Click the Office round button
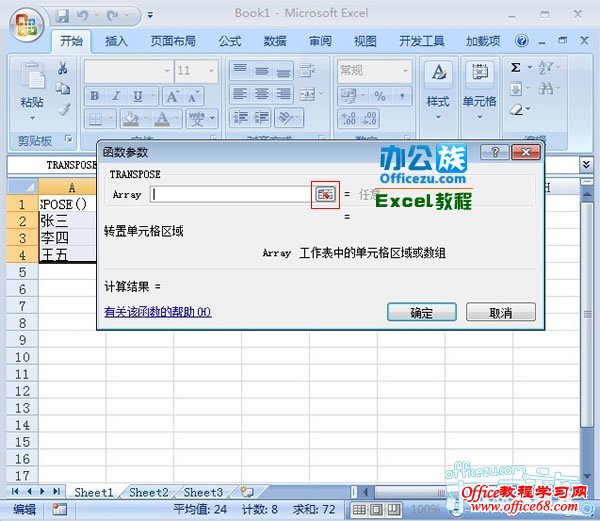The width and height of the screenshot is (600, 521). coord(26,25)
